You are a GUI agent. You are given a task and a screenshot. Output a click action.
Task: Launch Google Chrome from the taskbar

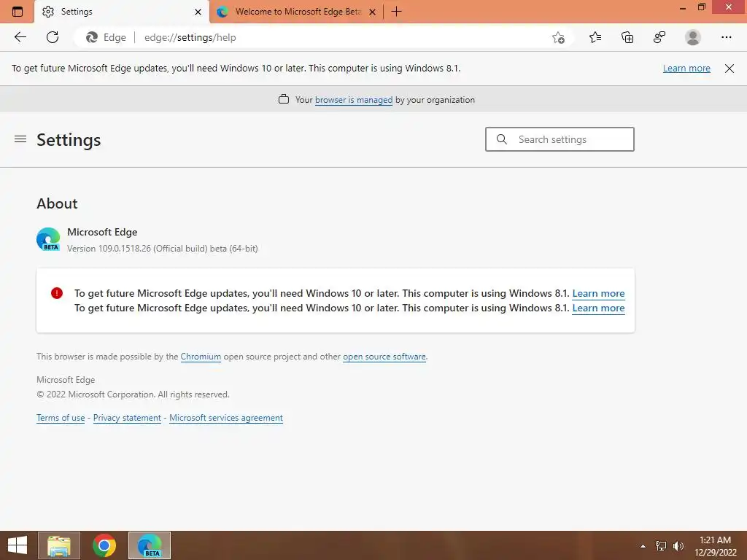104,545
